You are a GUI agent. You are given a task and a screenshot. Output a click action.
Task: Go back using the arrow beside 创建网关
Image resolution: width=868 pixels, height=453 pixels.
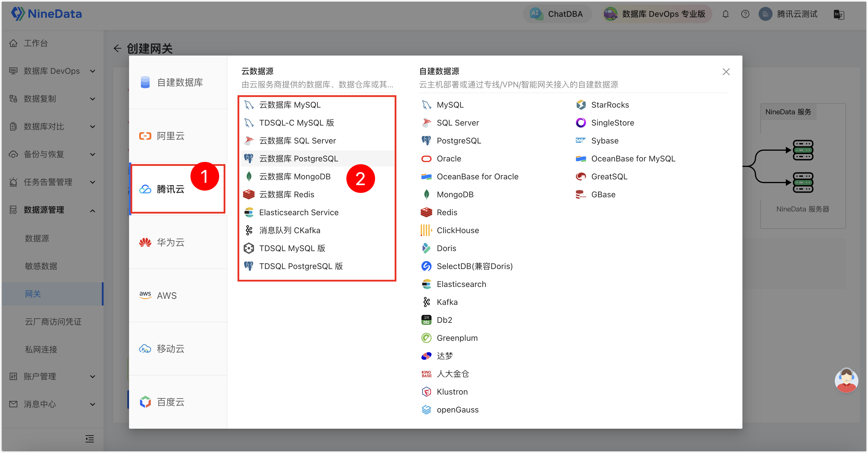click(x=117, y=49)
